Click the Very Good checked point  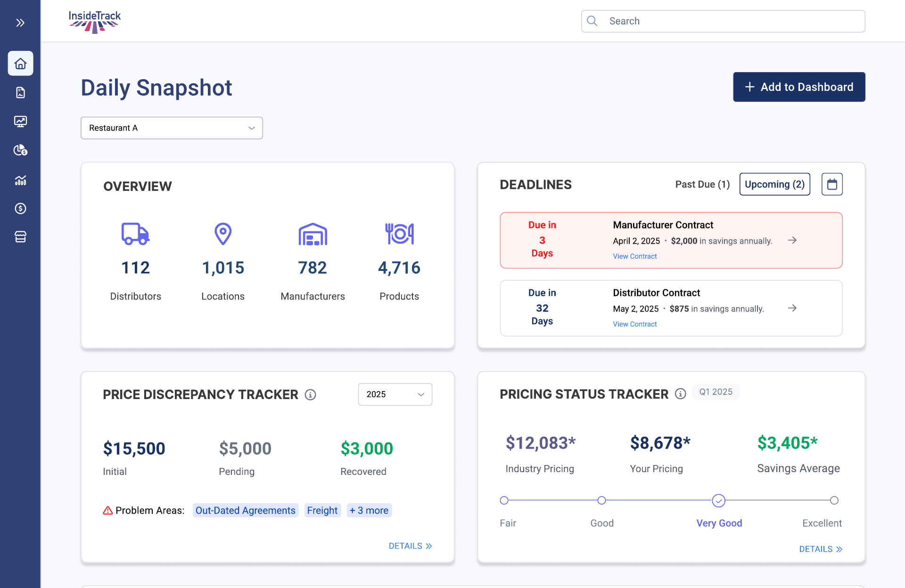[718, 500]
